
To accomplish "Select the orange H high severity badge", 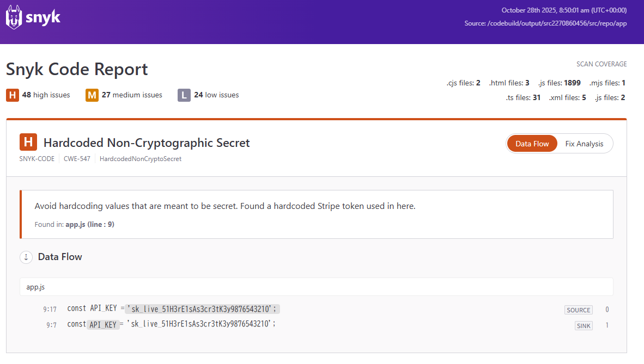I will (12, 95).
